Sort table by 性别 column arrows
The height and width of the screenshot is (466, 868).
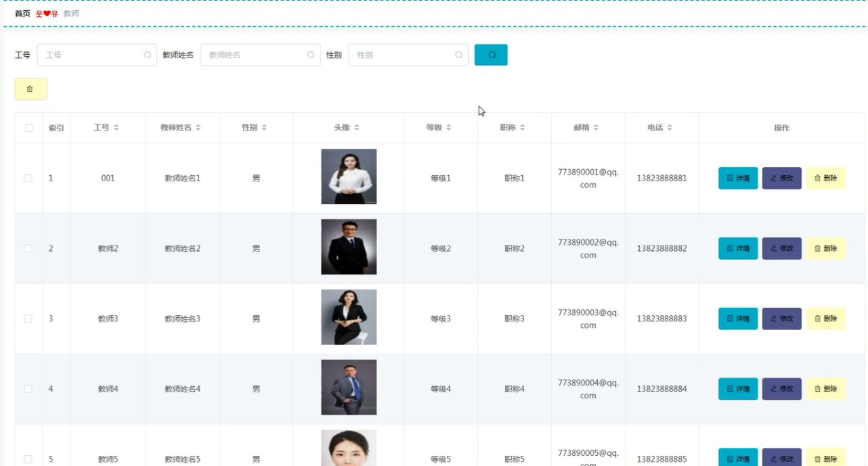coord(264,128)
